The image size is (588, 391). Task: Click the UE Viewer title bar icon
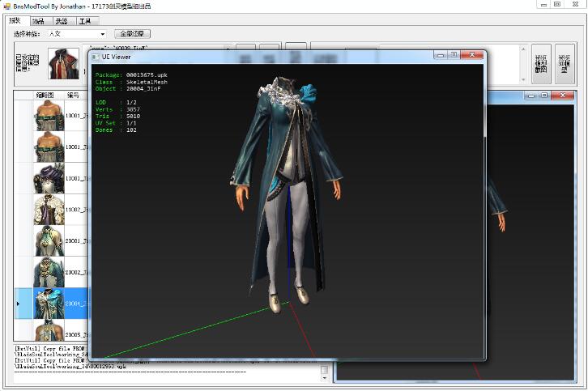point(96,57)
